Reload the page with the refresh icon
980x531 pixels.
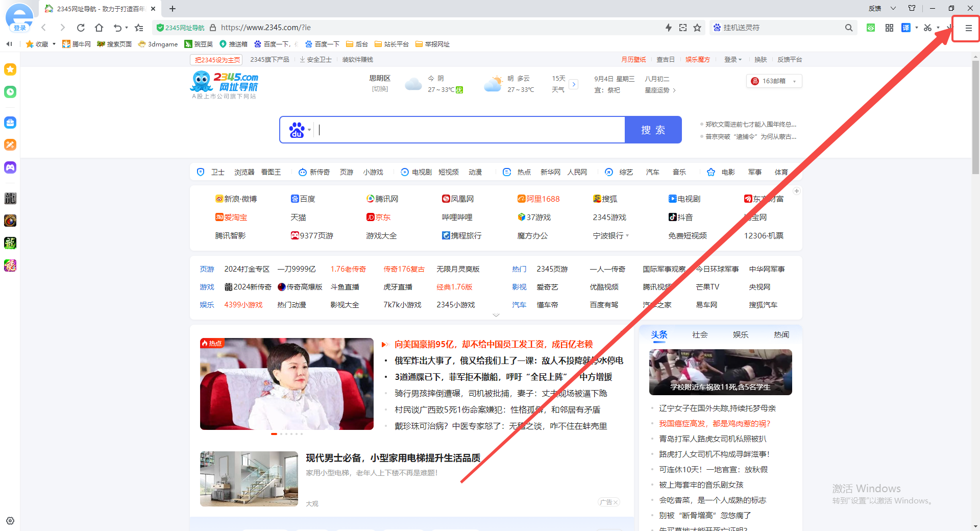click(81, 28)
